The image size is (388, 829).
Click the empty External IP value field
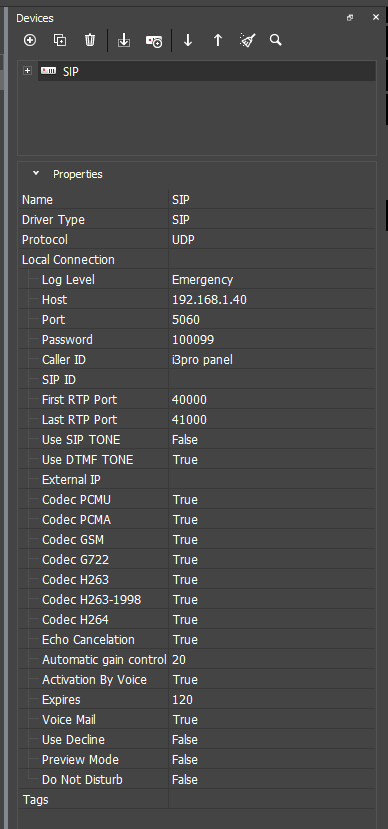(x=272, y=480)
